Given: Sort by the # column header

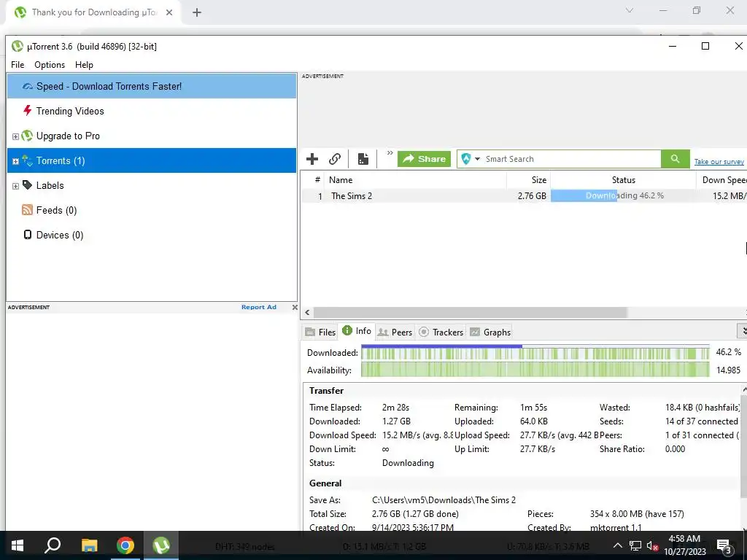Looking at the screenshot, I should tap(317, 180).
